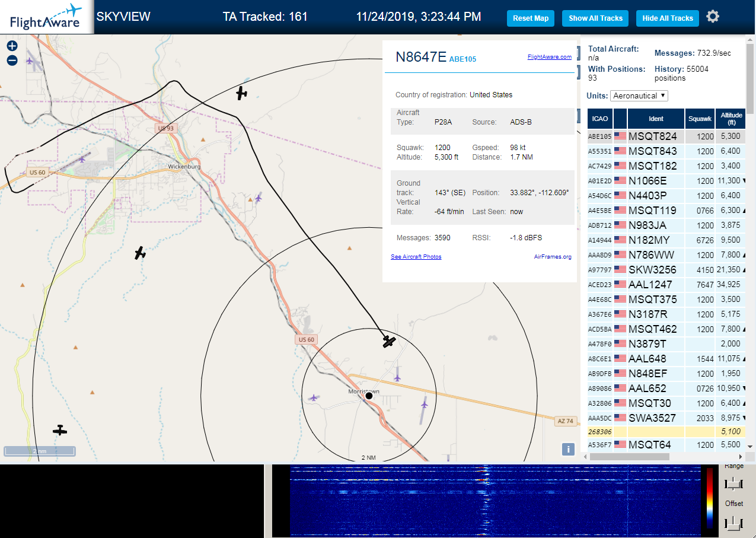The image size is (756, 538).
Task: Select the selected N8647E aircraft icon near Morristown
Action: click(x=389, y=341)
